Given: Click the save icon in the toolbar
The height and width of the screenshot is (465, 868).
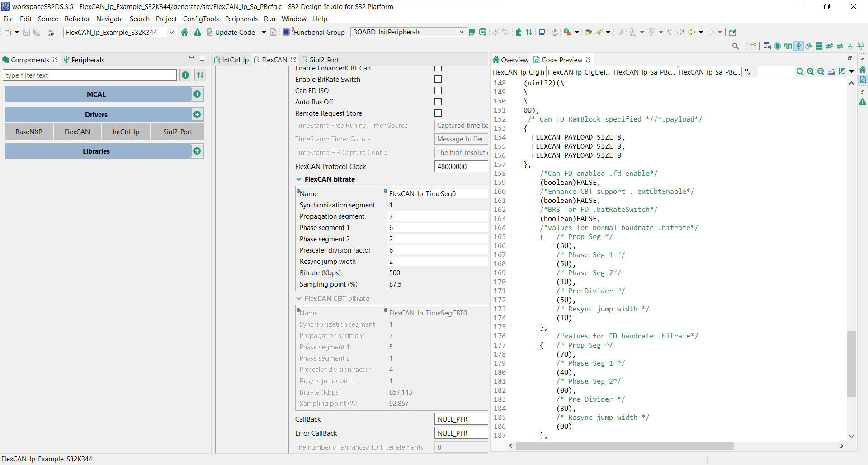Looking at the screenshot, I should click(26, 32).
